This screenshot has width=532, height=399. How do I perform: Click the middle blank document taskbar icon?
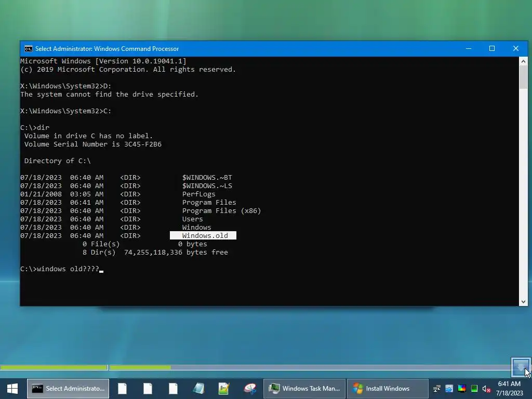(148, 389)
